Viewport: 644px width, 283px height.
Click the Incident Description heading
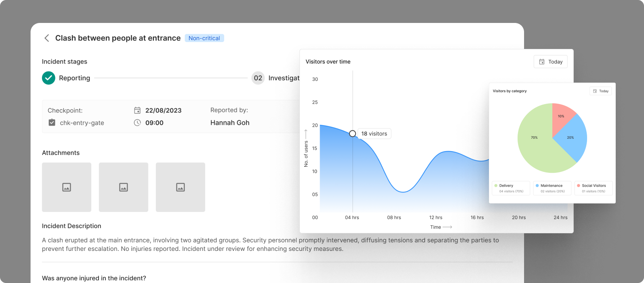(71, 226)
